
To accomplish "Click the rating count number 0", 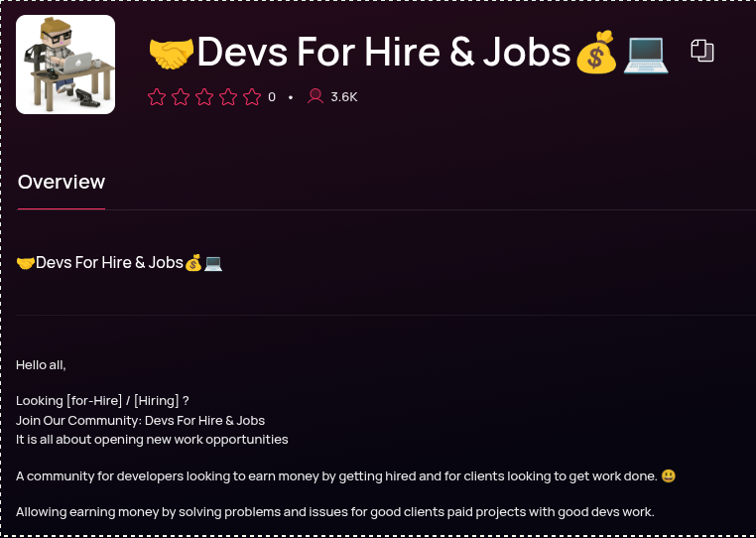I will coord(272,97).
